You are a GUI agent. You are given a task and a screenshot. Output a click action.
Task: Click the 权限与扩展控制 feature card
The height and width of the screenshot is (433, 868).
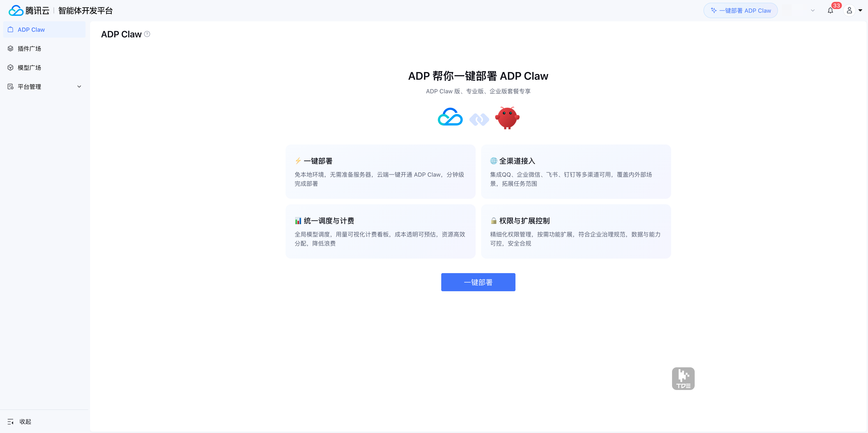pyautogui.click(x=575, y=231)
